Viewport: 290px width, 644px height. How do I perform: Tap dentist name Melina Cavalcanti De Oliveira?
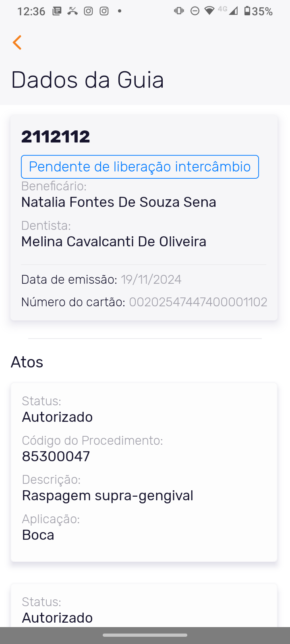pyautogui.click(x=114, y=242)
